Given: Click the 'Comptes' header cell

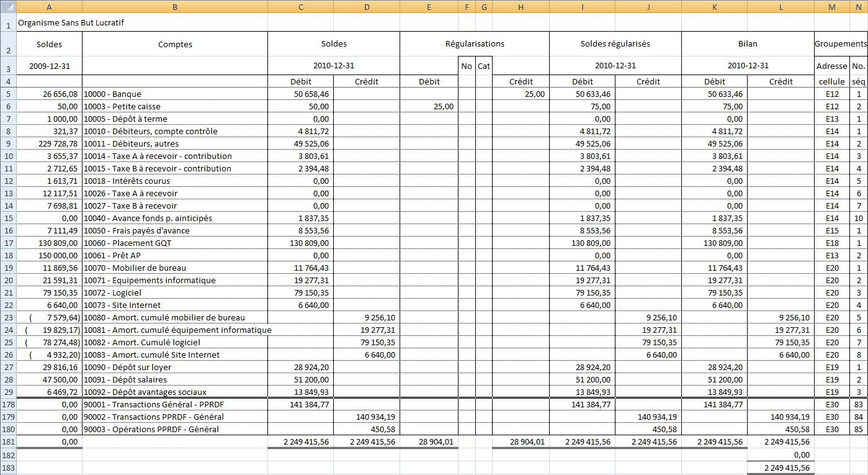Looking at the screenshot, I should [175, 44].
